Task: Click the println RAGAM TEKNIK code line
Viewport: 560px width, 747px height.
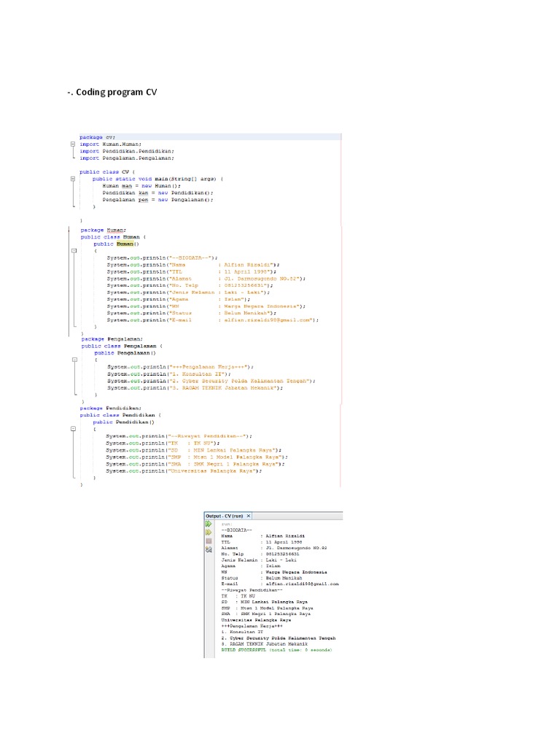Action: click(195, 388)
